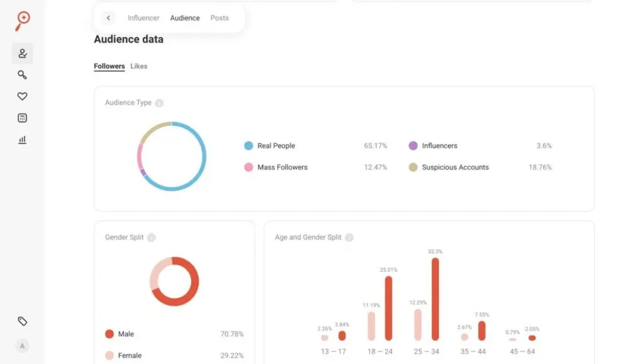
Task: Open the influencer analysis sidebar icon
Action: tap(22, 54)
